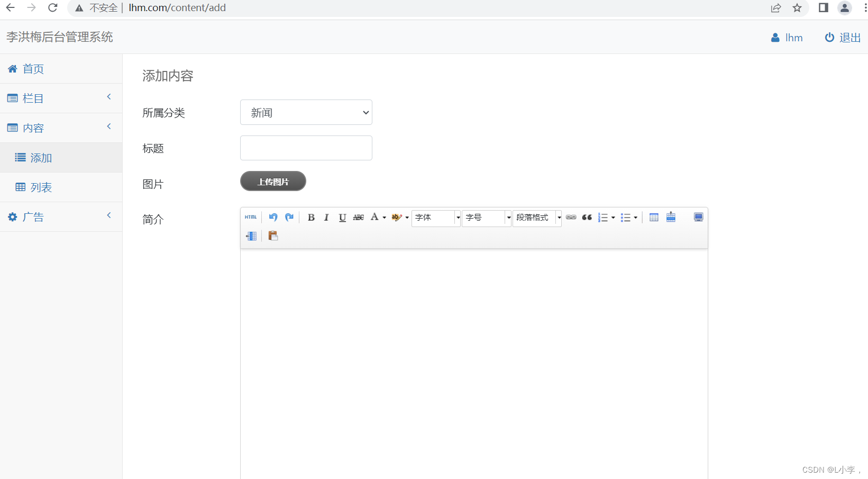Toggle bold formatting
The image size is (868, 479).
311,217
